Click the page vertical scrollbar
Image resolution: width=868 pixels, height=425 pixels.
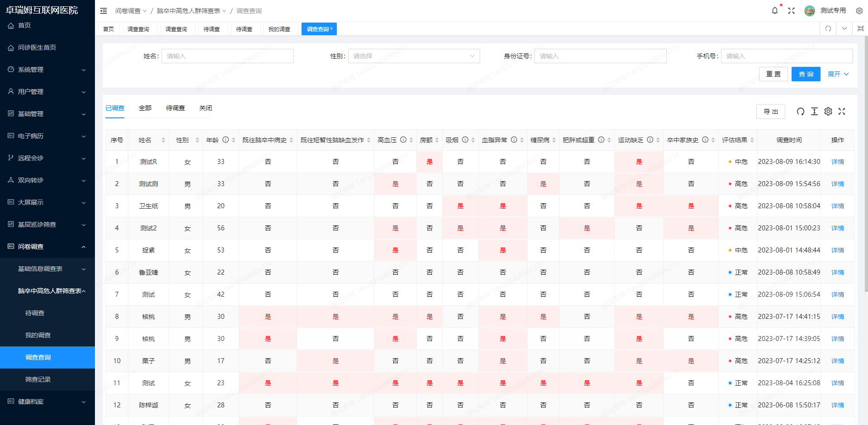[x=866, y=164]
